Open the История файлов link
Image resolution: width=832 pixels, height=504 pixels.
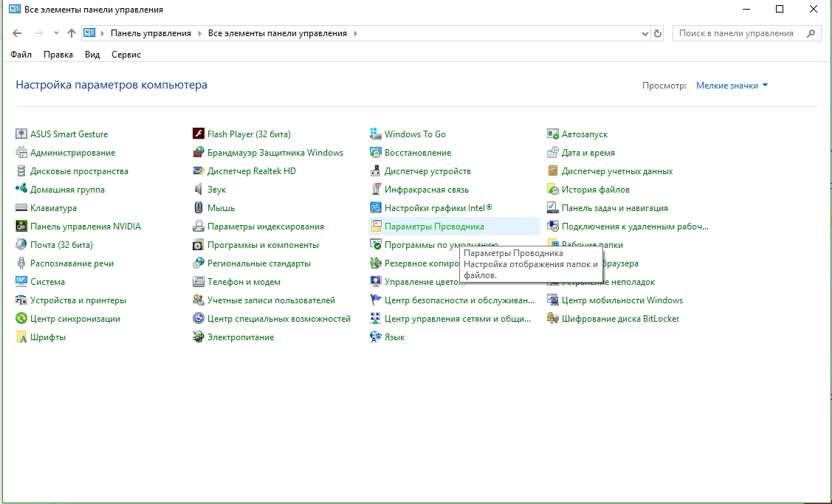coord(595,190)
